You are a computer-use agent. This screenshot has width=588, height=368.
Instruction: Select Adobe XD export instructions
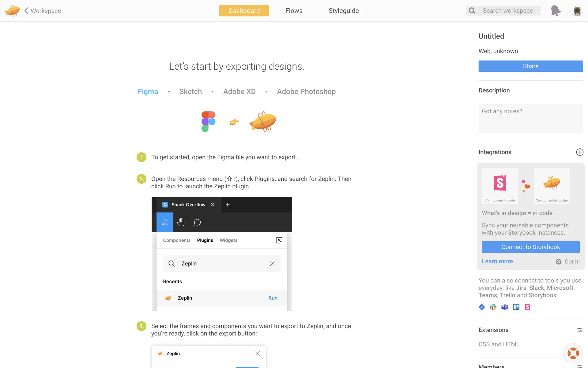click(x=239, y=92)
